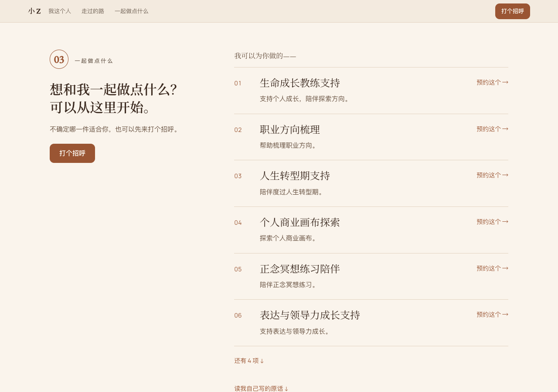
Task: Reserve 人生转型期支持 with 预约这个
Action: point(492,175)
